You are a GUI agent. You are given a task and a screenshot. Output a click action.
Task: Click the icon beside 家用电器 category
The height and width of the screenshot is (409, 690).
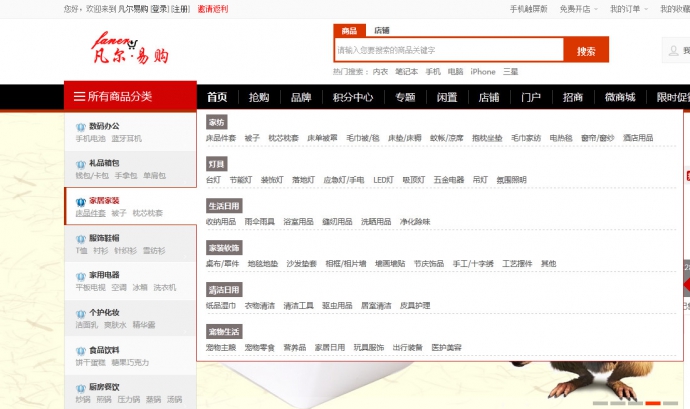pos(81,276)
